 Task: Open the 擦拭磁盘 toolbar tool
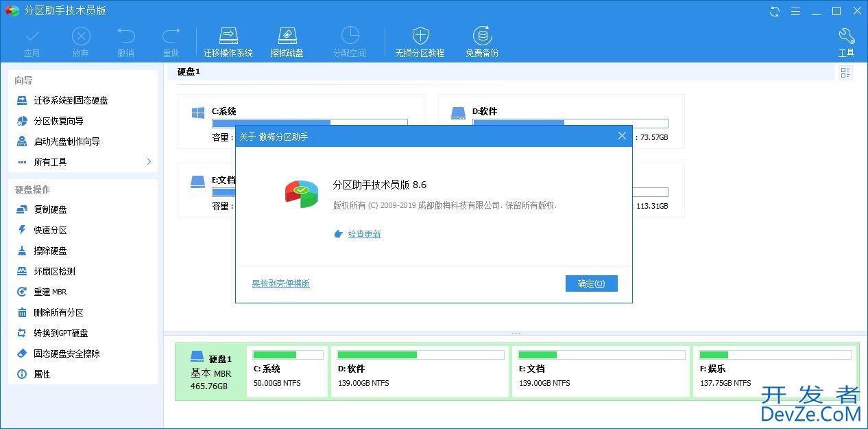coord(287,43)
